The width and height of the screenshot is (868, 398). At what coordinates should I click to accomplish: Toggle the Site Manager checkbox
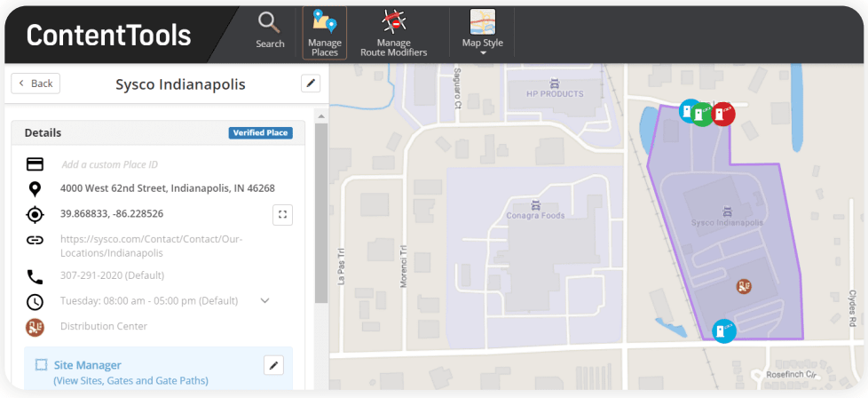[x=41, y=365]
